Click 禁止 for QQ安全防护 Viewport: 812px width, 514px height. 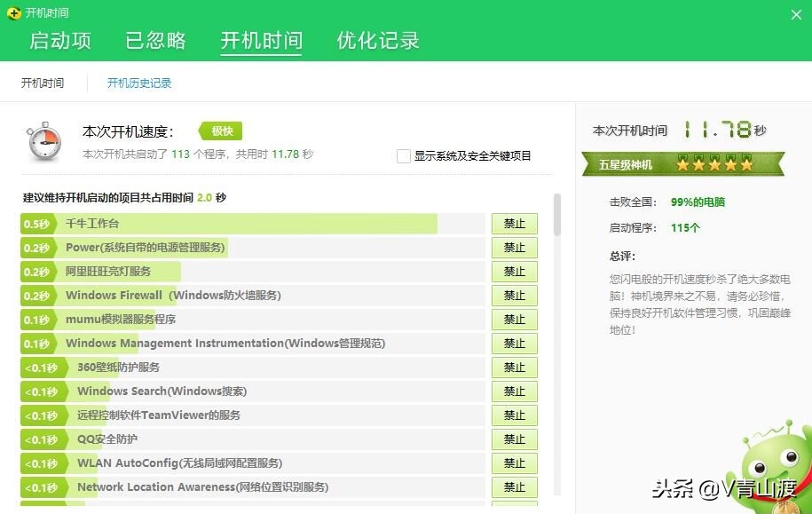[514, 439]
